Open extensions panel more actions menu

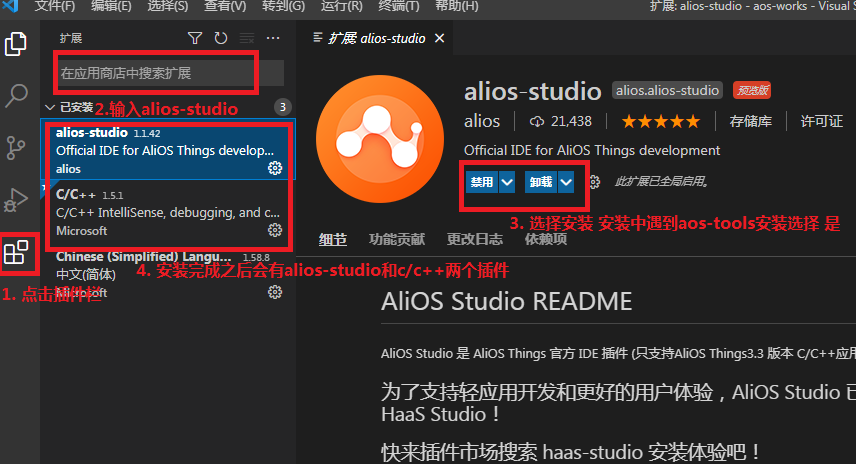pos(273,38)
